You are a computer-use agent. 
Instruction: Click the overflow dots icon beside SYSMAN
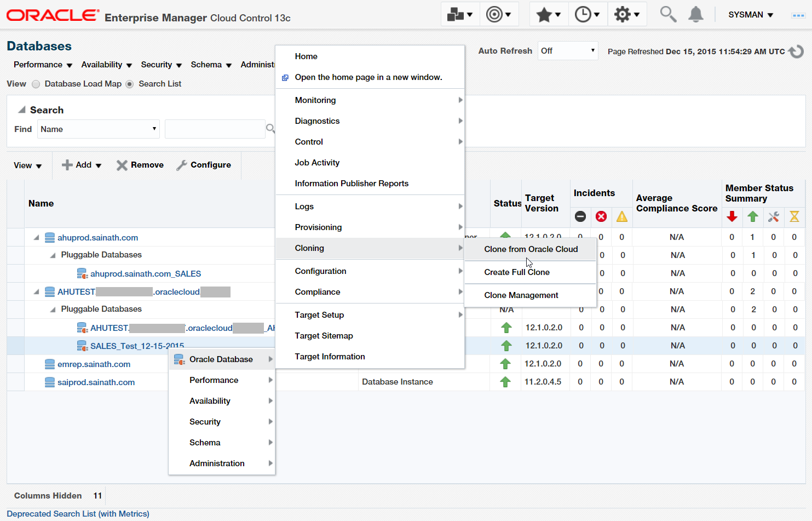(x=798, y=15)
